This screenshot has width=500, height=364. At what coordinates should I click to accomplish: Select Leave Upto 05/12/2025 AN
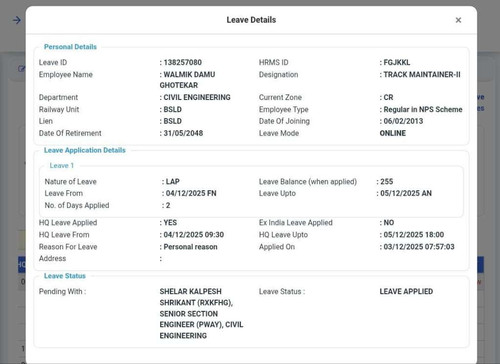(406, 193)
